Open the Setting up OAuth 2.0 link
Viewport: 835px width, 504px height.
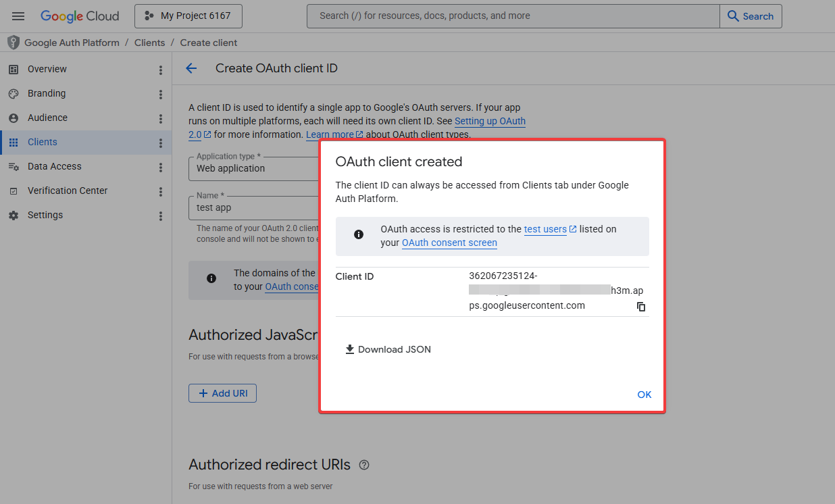pyautogui.click(x=490, y=122)
